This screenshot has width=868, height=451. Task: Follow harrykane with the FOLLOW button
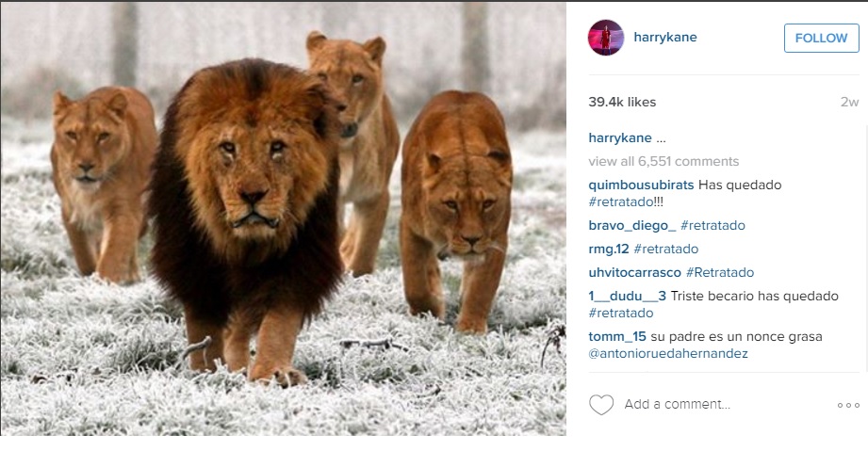point(822,39)
